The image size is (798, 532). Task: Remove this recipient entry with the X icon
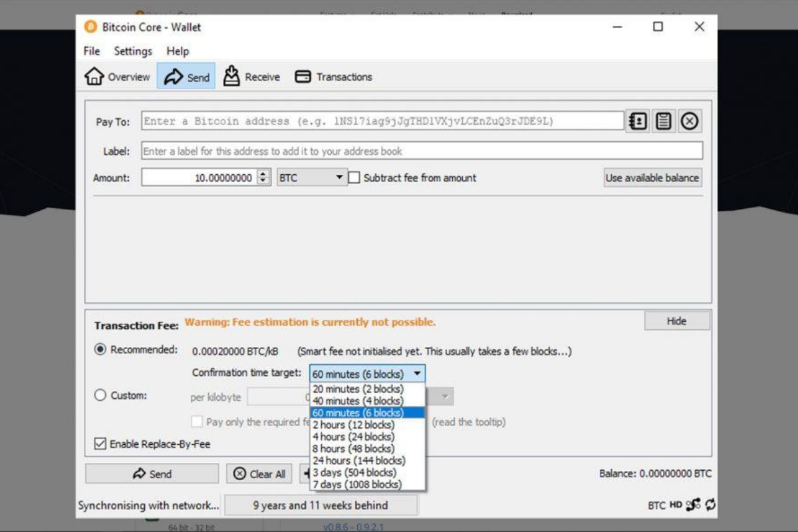(690, 121)
